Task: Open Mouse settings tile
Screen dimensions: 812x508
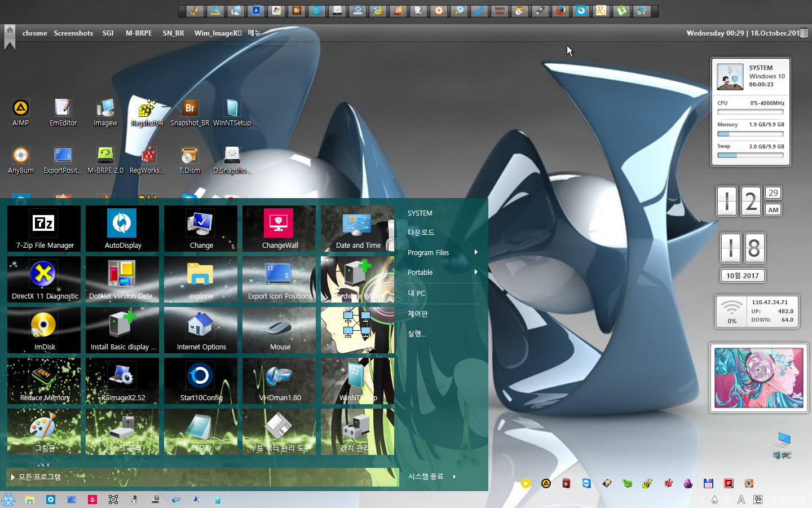Action: (x=279, y=330)
